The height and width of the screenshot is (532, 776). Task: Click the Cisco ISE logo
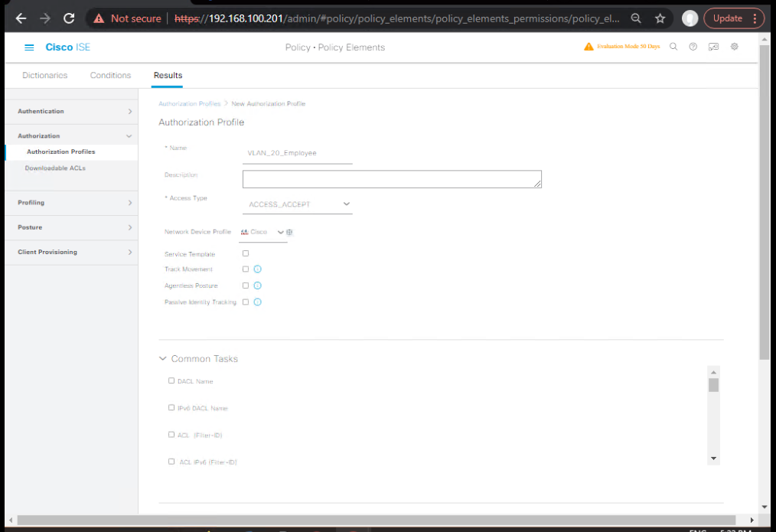(68, 47)
